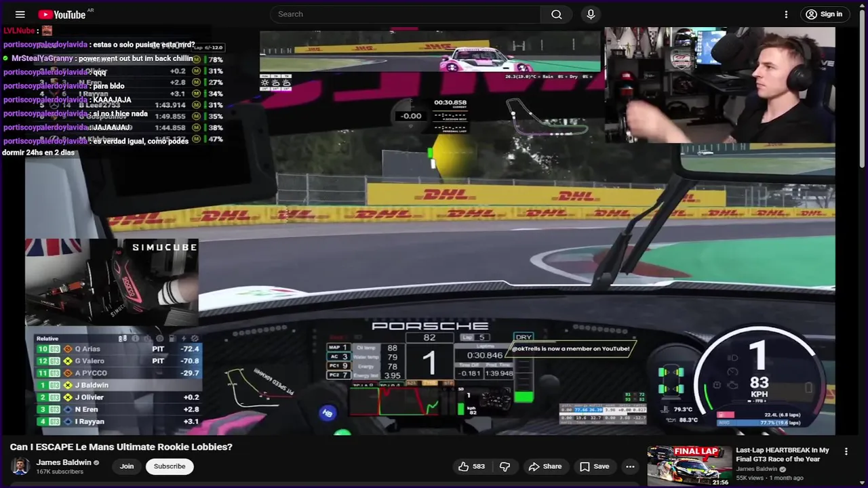Share this video
This screenshot has width=868, height=488.
point(545,466)
